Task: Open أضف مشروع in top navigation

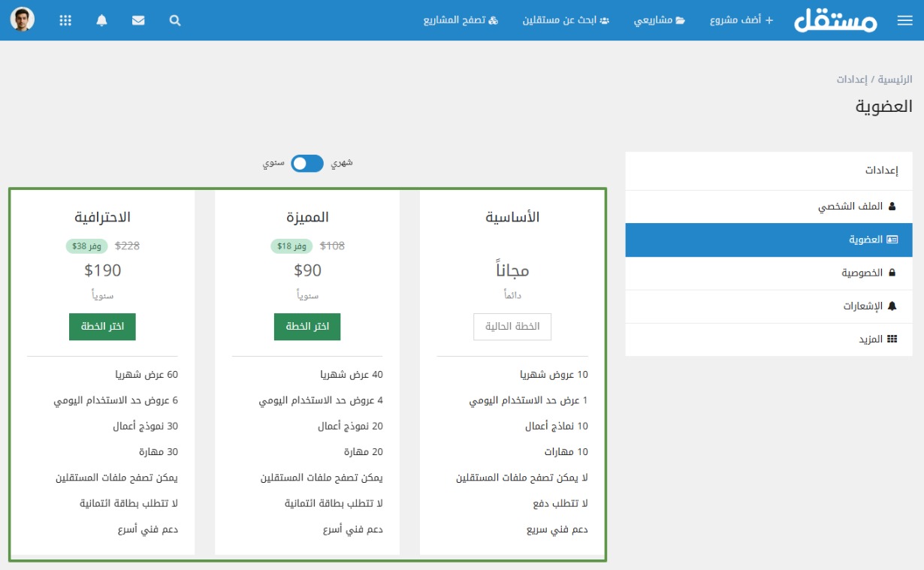Action: click(x=741, y=20)
